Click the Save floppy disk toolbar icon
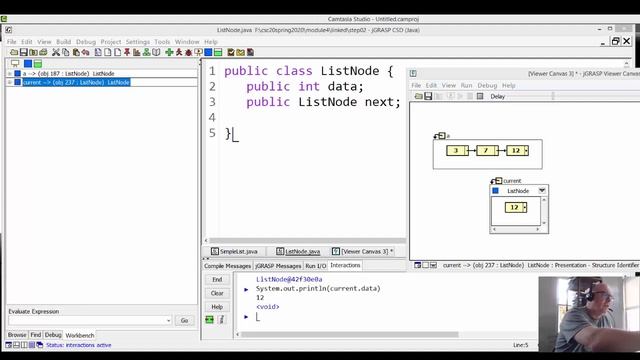Image resolution: width=640 pixels, height=360 pixels. [24, 52]
